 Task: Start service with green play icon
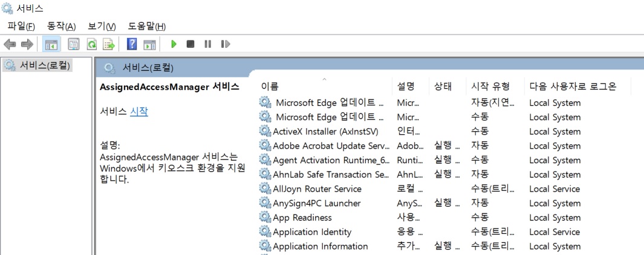click(x=174, y=44)
